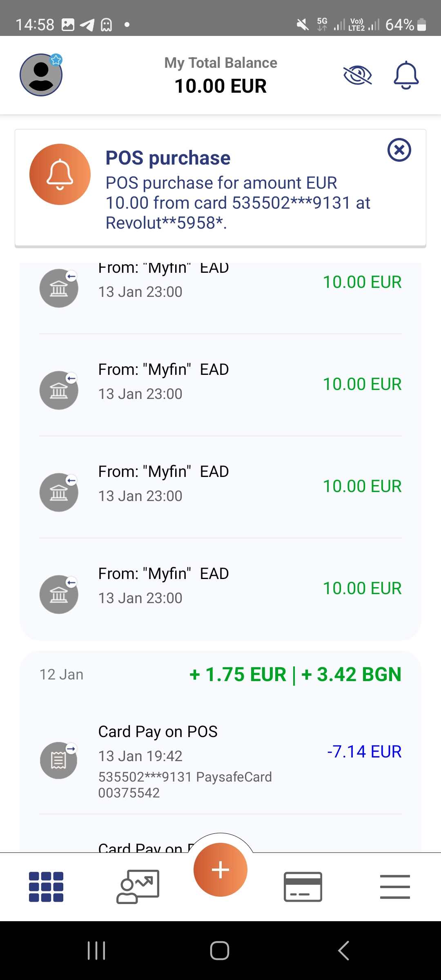Tap the +1.75 EUR daily total
The image size is (441, 980).
(x=238, y=675)
